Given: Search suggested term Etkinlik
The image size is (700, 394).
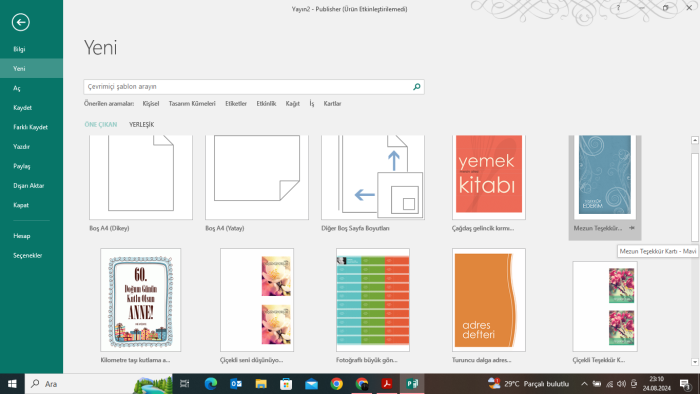Looking at the screenshot, I should tap(266, 104).
